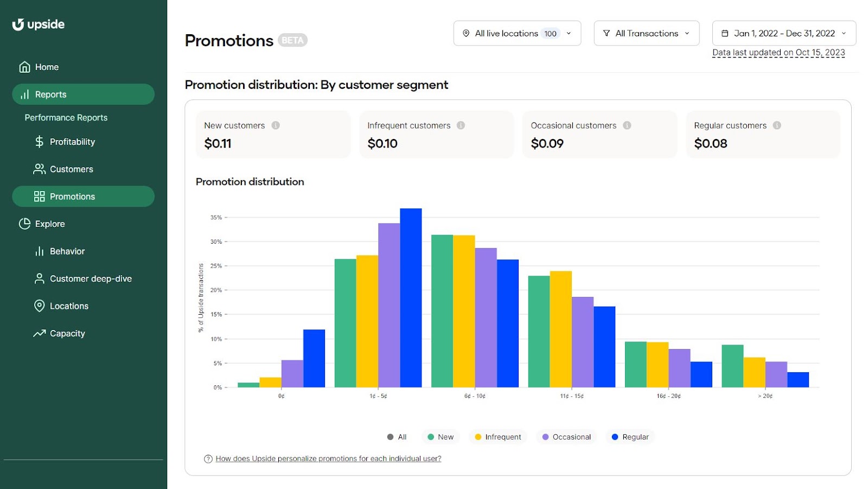Switch to the Reports section

50,94
